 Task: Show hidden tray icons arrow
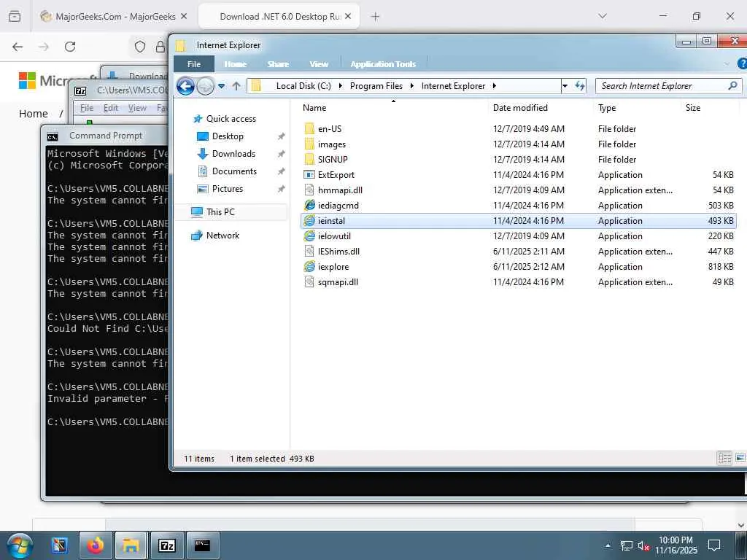[608, 545]
